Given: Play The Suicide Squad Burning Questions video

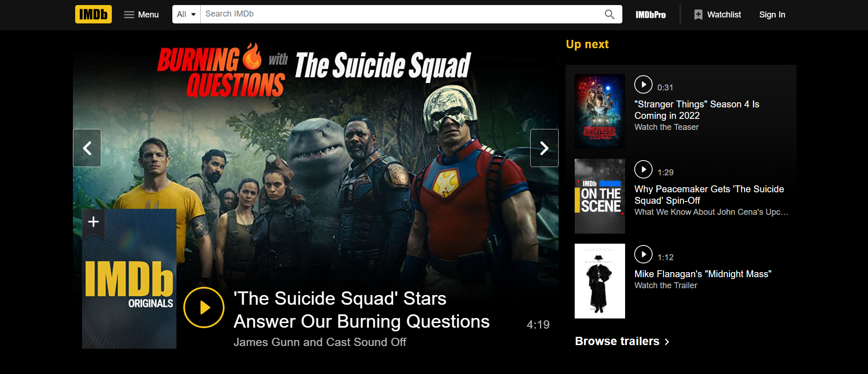Looking at the screenshot, I should click(x=204, y=307).
